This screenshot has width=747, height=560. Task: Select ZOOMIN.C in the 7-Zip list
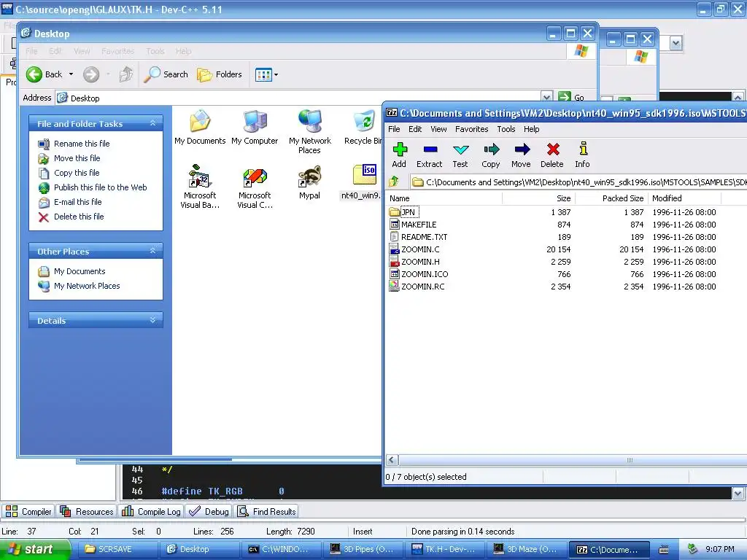tap(420, 249)
